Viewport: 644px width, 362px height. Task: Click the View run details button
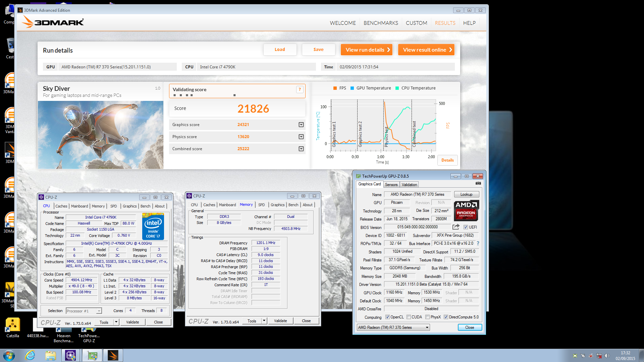[367, 50]
